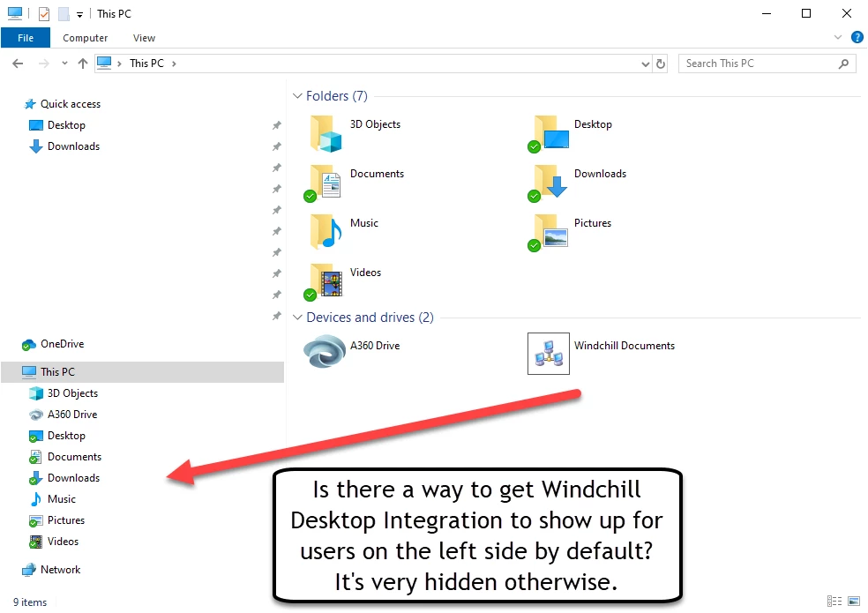
Task: Click the chevron after This PC in address bar
Action: click(174, 64)
